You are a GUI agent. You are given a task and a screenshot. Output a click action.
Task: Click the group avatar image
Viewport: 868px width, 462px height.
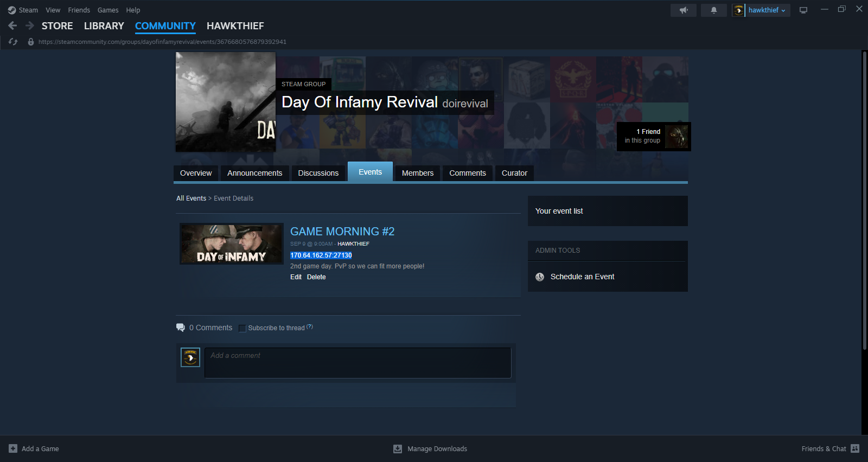(226, 102)
